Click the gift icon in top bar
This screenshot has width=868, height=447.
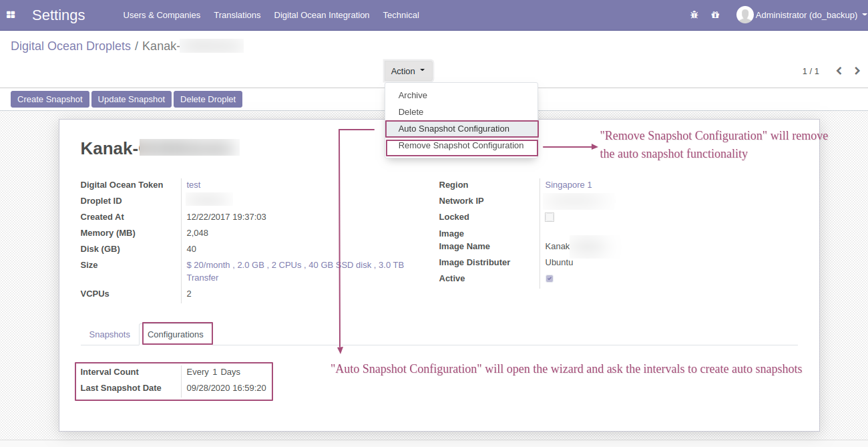click(x=716, y=15)
